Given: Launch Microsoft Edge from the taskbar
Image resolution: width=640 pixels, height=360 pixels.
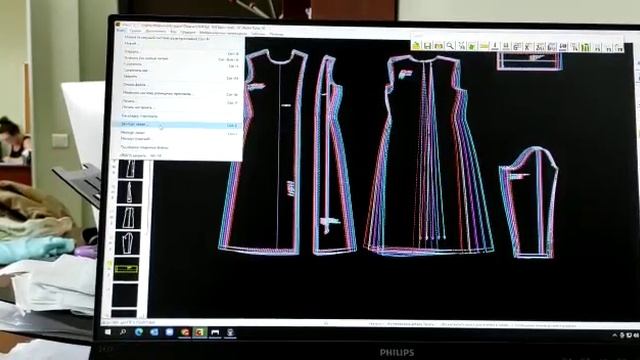Looking at the screenshot, I should pyautogui.click(x=139, y=332).
